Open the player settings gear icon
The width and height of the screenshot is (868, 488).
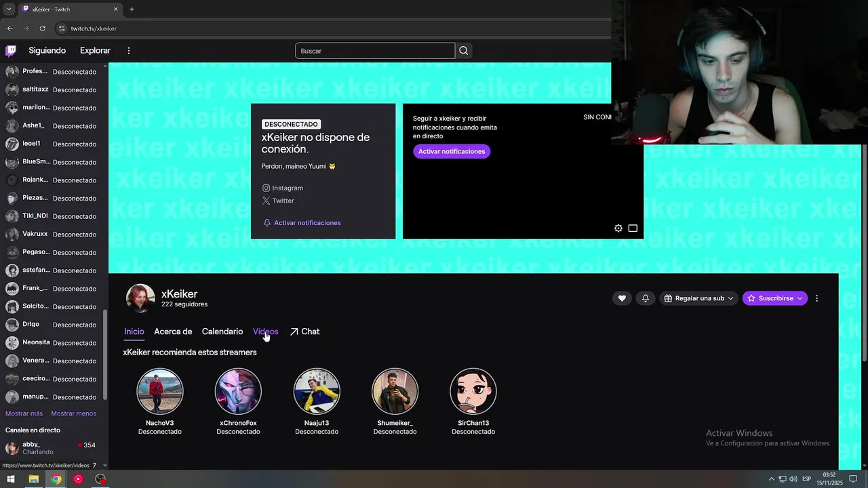[618, 228]
